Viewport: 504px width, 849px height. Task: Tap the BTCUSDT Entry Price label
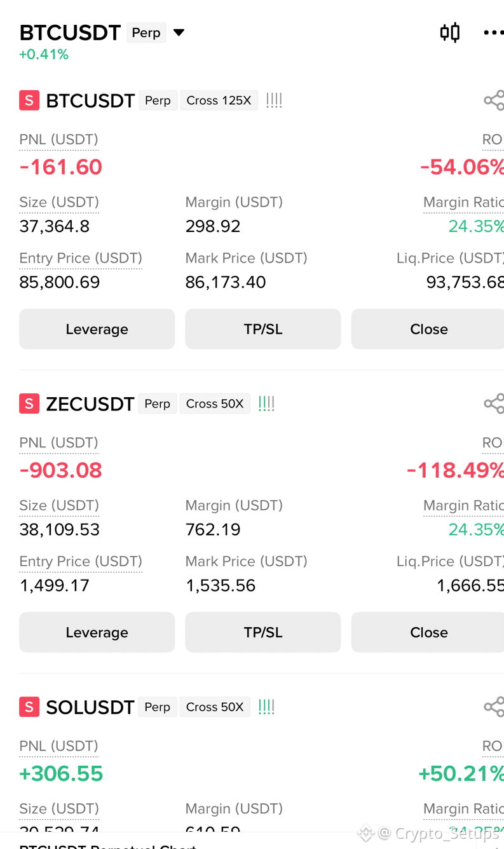[x=81, y=259]
